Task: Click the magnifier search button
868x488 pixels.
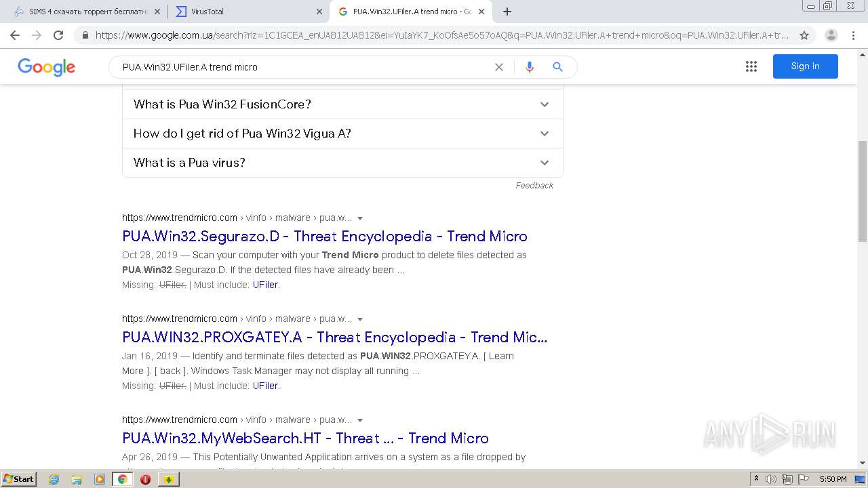Action: click(x=557, y=67)
